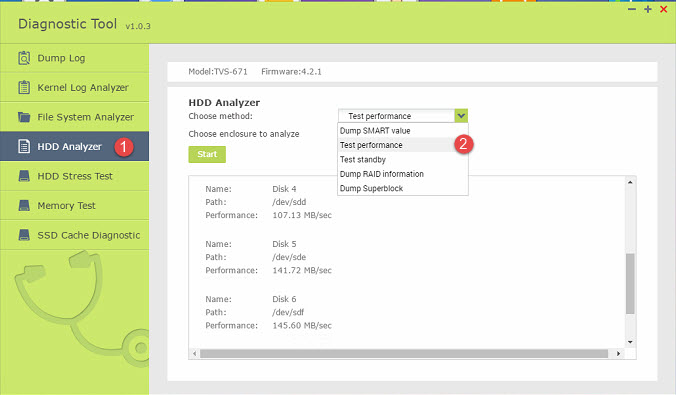Open the HDD Stress Test page
This screenshot has width=676, height=395.
point(75,176)
